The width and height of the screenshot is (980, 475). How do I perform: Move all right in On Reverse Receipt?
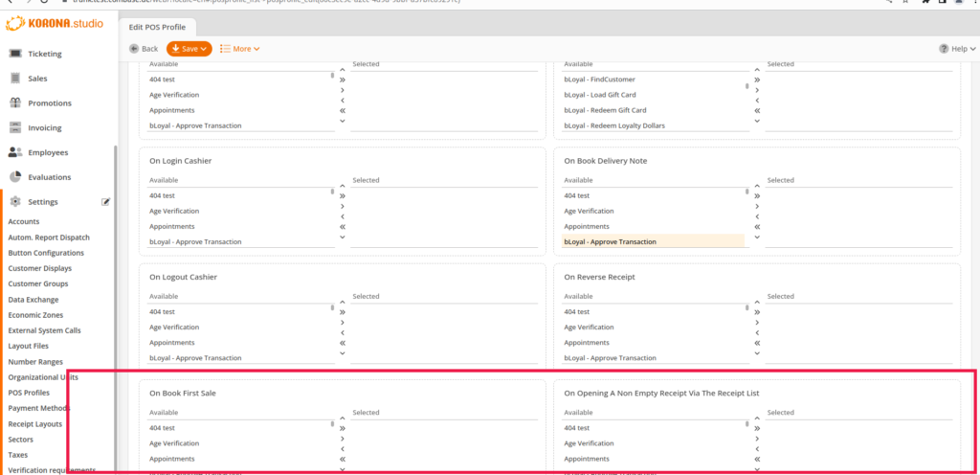pyautogui.click(x=758, y=312)
